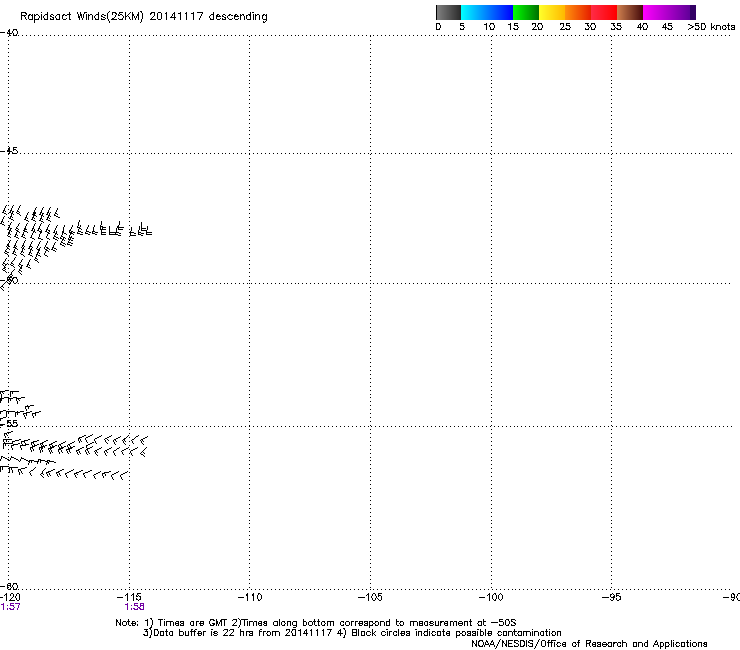740x650 pixels.
Task: Click the -45 latitude axis label
Action: click(9, 151)
